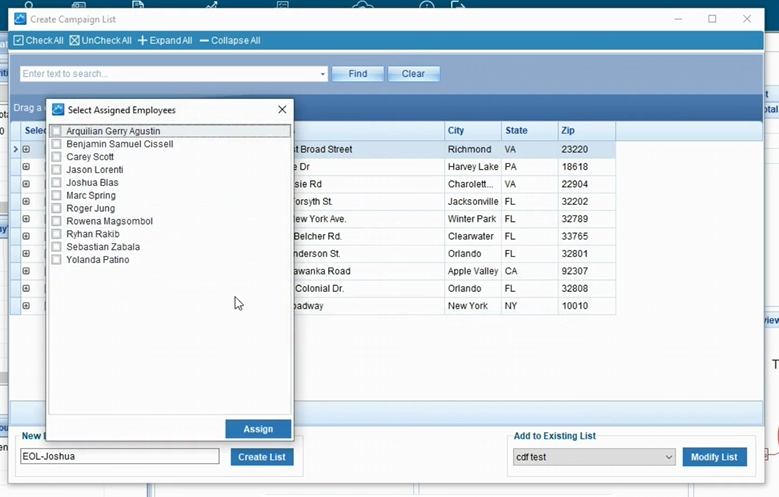
Task: Click the Check All toolbar icon
Action: pyautogui.click(x=19, y=41)
